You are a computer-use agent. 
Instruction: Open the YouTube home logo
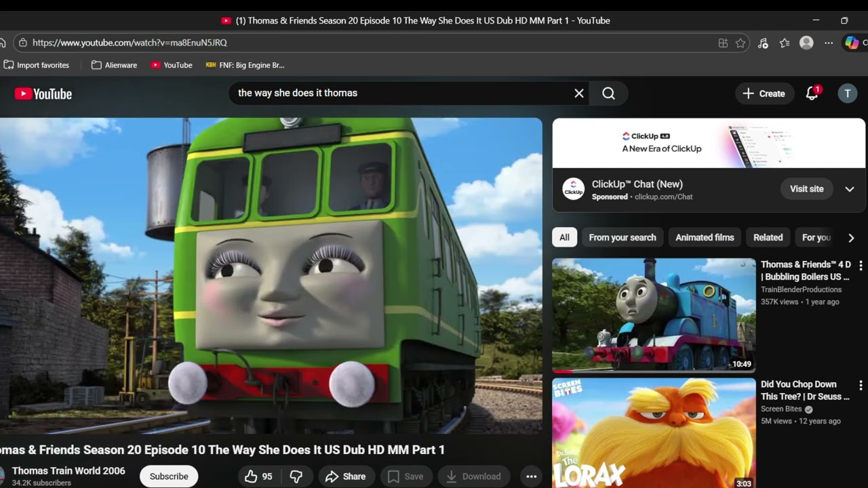pyautogui.click(x=43, y=94)
